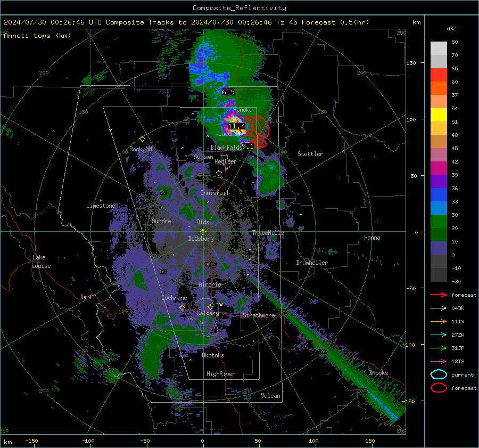479x448 pixels.
Task: Click the Okotoks town label
Action: coord(213,355)
